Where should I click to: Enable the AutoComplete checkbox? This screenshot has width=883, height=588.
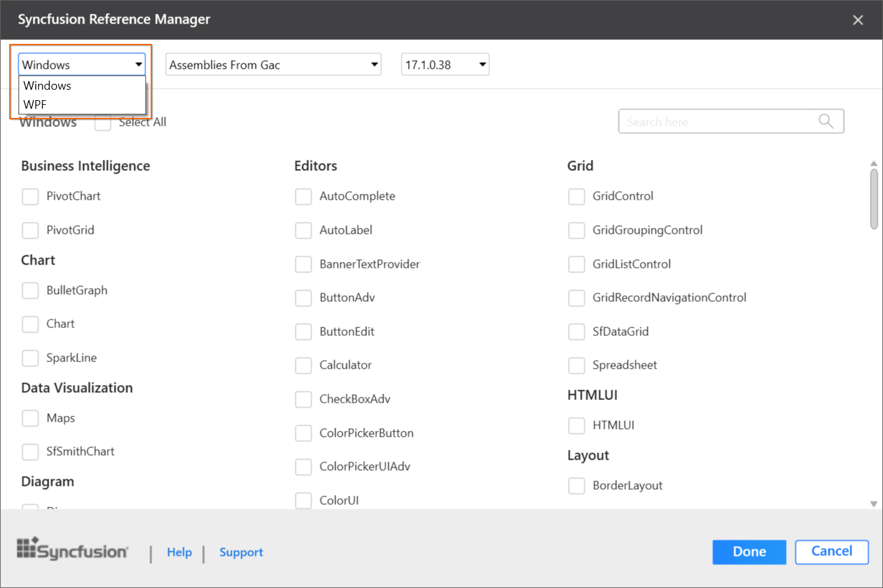coord(303,196)
